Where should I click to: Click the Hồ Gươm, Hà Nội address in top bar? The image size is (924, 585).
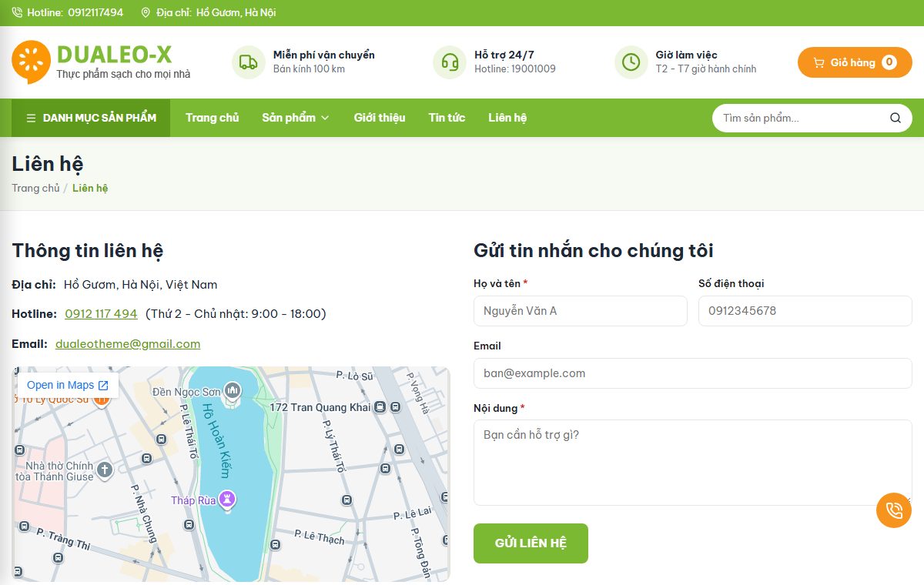coord(236,12)
